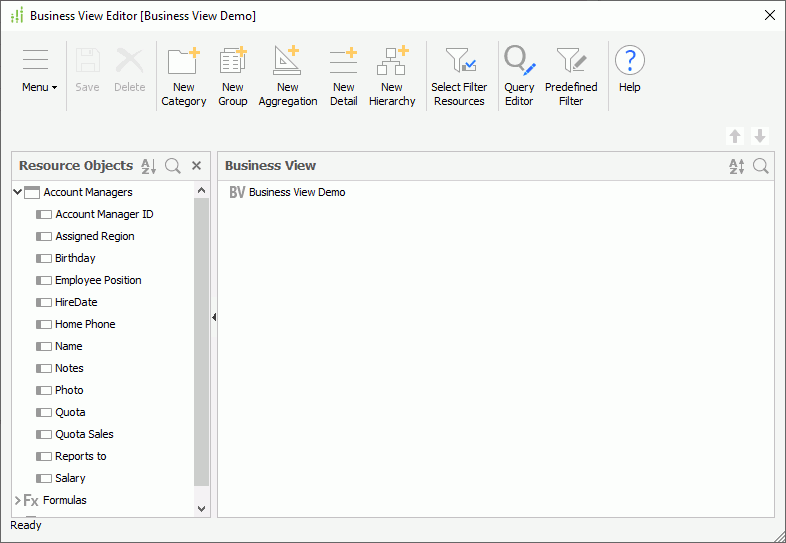786x543 pixels.
Task: Click the Resource Objects scrollbar thumb
Action: 202,342
